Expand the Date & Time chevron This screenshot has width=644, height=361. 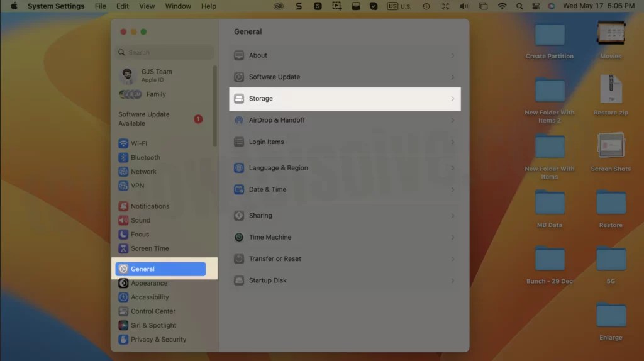coord(453,190)
